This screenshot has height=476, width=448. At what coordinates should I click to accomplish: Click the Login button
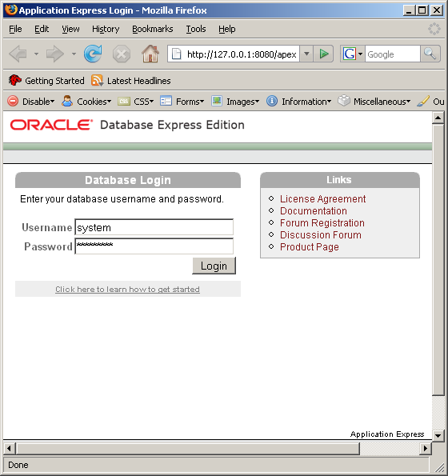[x=214, y=266]
